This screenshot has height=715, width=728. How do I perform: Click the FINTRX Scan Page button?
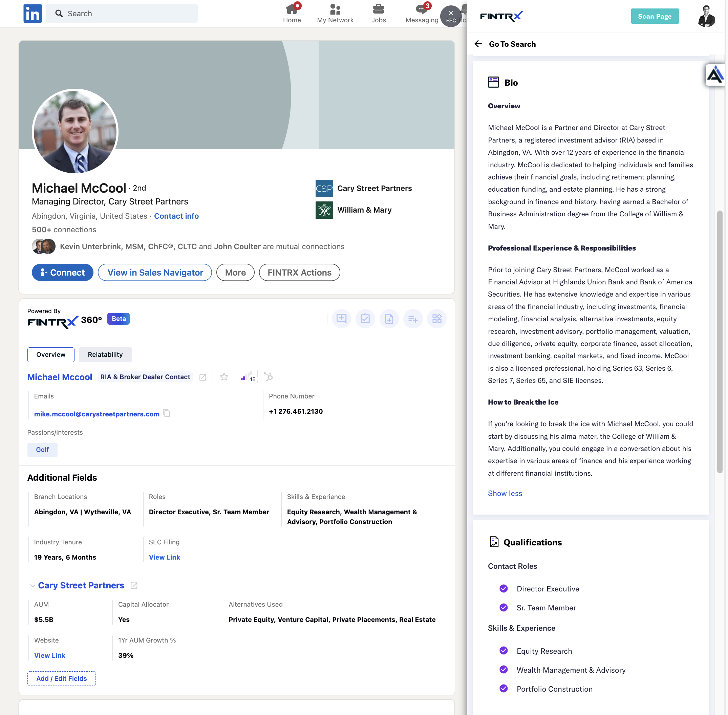(x=655, y=15)
